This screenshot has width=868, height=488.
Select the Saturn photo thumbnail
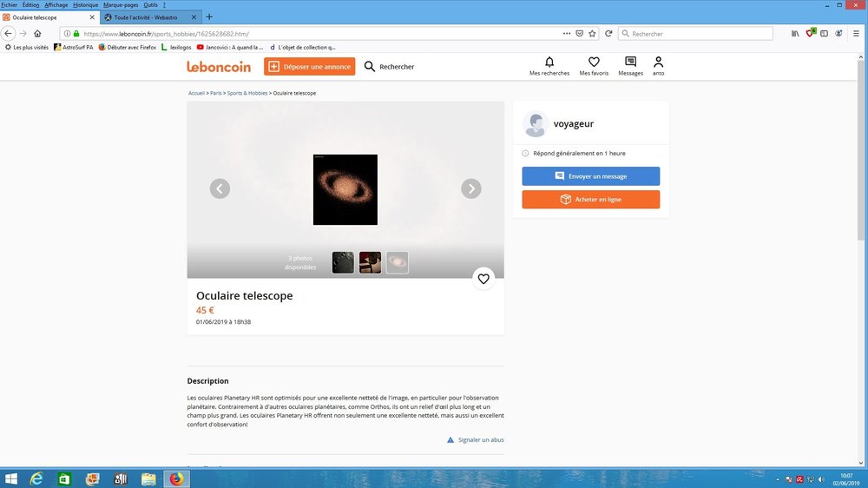click(x=397, y=262)
